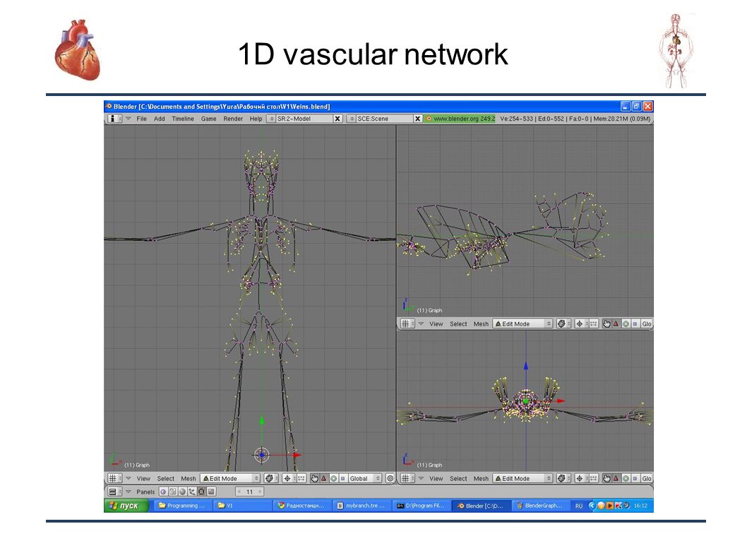The image size is (747, 560).
Task: Toggle move object centers only in left viewport
Action: point(301,478)
